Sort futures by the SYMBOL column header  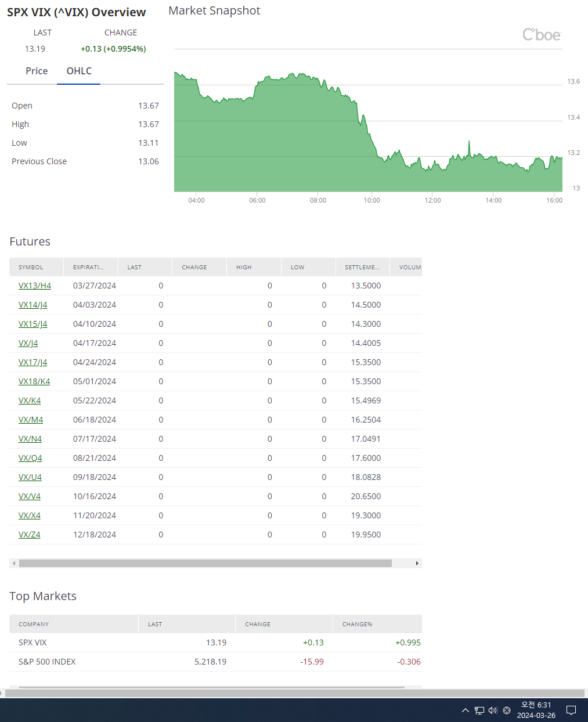click(x=37, y=267)
